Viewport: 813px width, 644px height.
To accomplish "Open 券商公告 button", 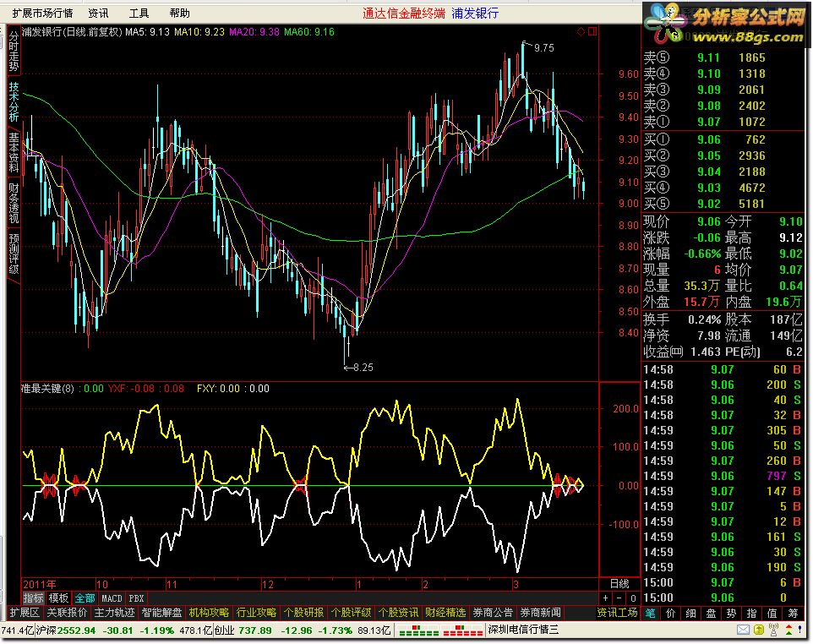I will (x=493, y=613).
